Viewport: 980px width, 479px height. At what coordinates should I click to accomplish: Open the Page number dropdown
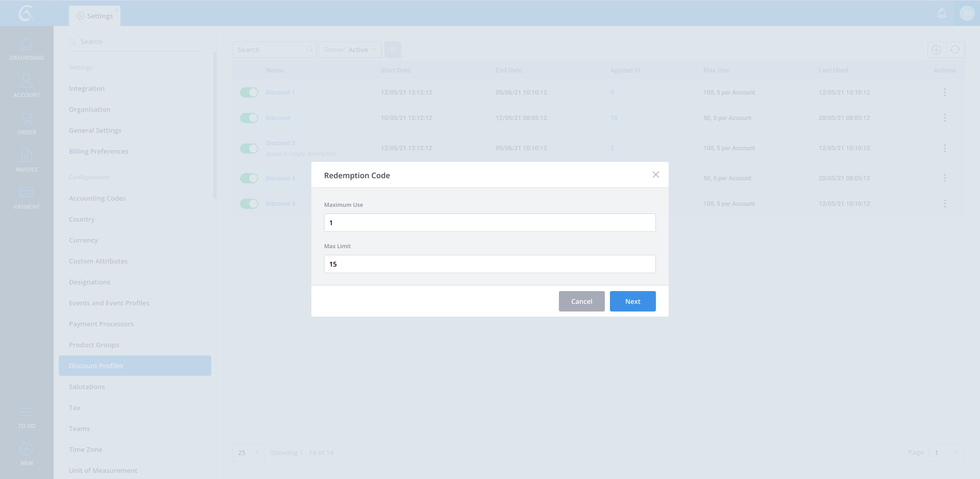[946, 452]
